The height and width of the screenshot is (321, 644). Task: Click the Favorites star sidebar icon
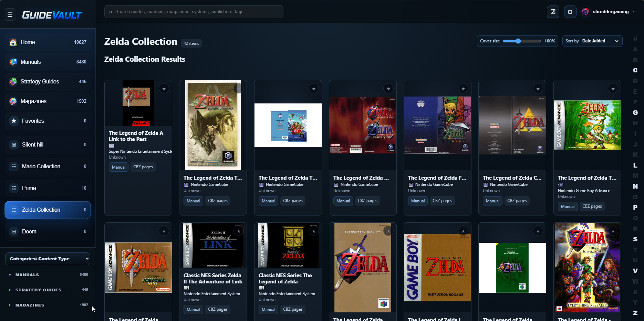[14, 121]
